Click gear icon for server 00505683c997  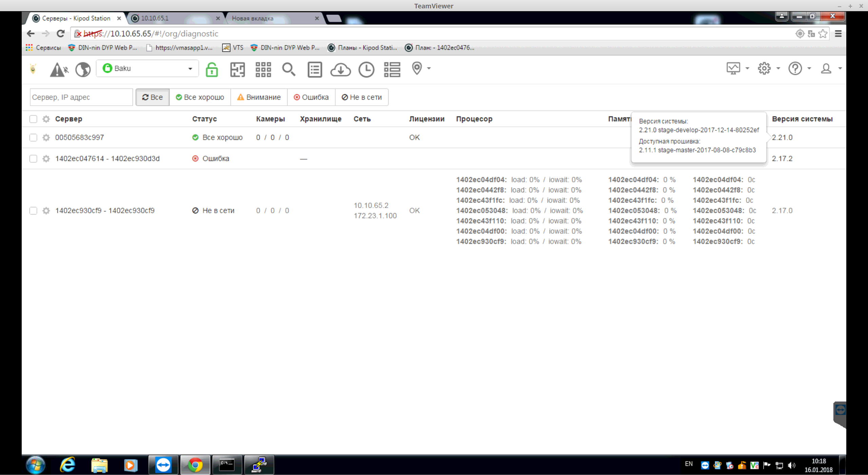tap(46, 138)
